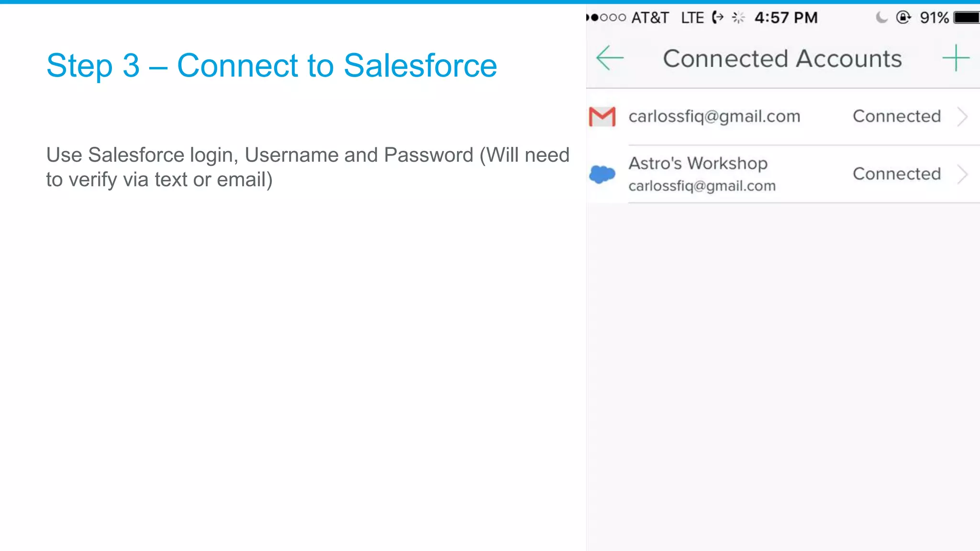Image resolution: width=980 pixels, height=551 pixels.
Task: Tap the 91% battery percentage
Action: pyautogui.click(x=934, y=18)
